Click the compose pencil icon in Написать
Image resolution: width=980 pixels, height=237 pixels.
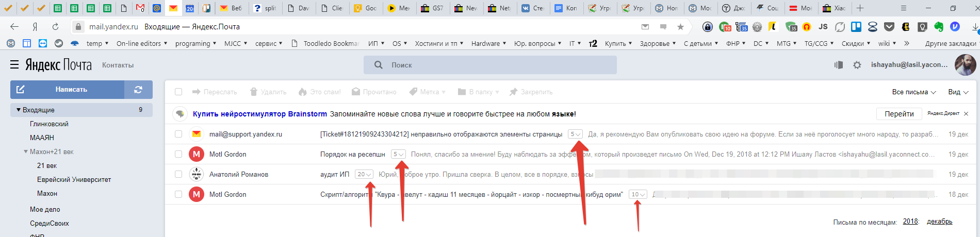[20, 90]
